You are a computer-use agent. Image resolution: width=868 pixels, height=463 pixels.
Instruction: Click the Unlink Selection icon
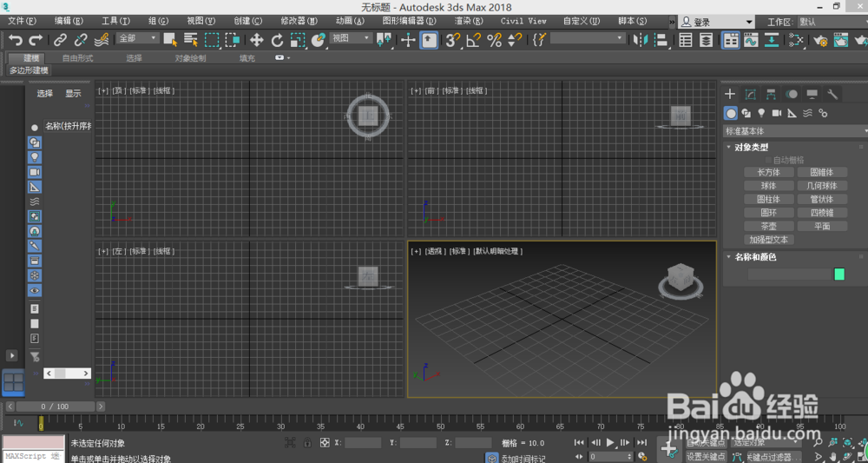click(x=81, y=40)
